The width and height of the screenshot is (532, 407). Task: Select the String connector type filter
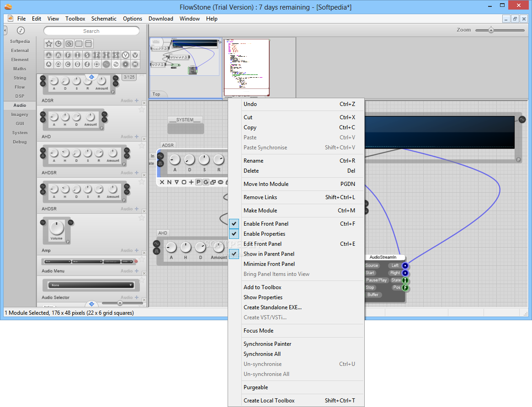87,55
